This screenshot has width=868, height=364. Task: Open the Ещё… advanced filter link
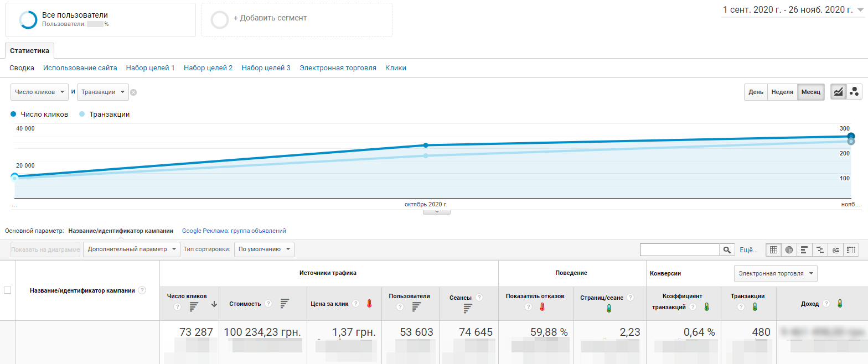point(749,250)
